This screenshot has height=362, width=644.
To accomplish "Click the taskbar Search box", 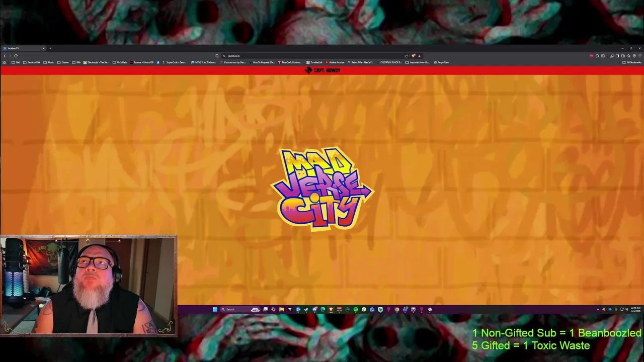I will click(240, 309).
